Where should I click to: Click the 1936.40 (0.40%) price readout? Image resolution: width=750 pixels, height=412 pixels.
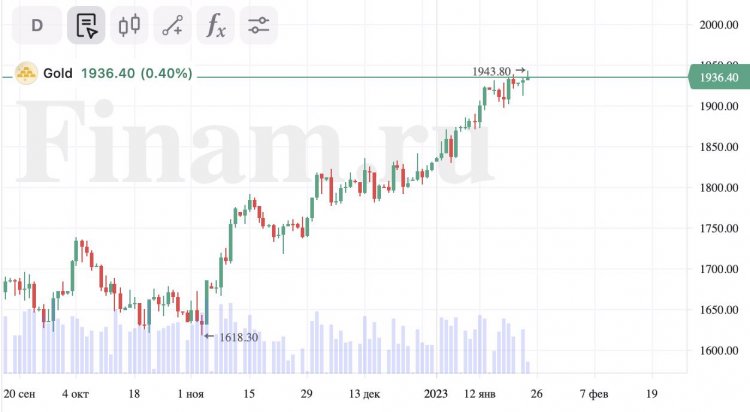(x=137, y=73)
